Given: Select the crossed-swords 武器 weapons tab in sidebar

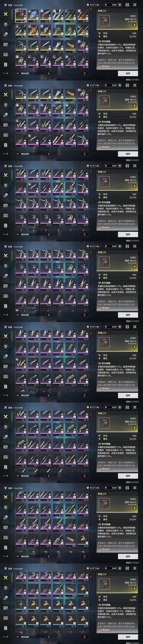Looking at the screenshot, I should coord(5,14).
